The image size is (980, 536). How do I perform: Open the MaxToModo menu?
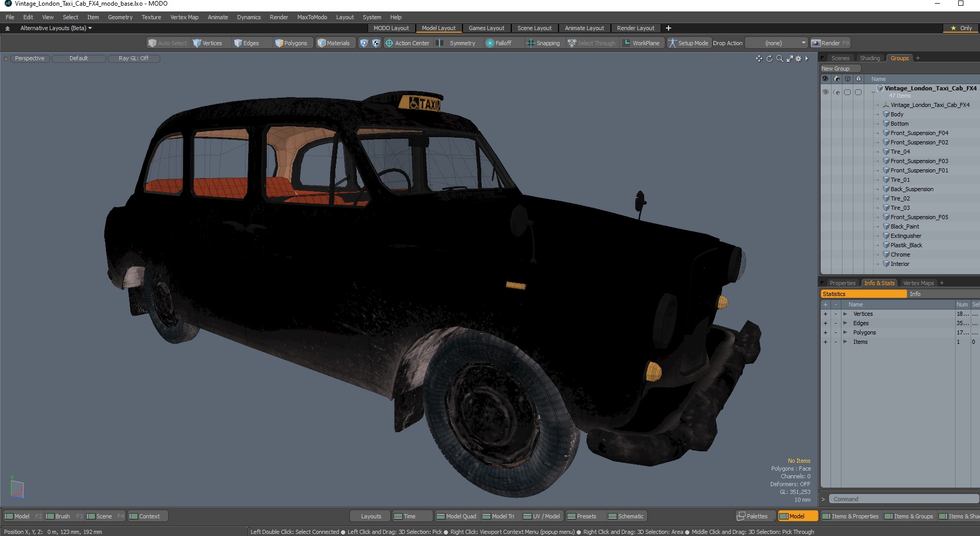click(x=312, y=17)
